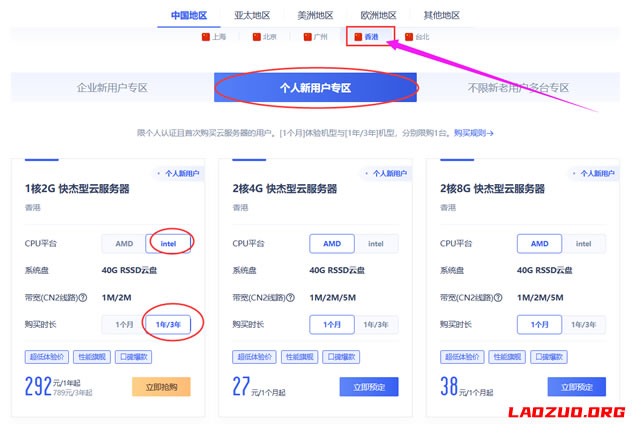Image resolution: width=632 pixels, height=424 pixels.
Task: Switch to the 亚太地区 region tab
Action: (252, 16)
